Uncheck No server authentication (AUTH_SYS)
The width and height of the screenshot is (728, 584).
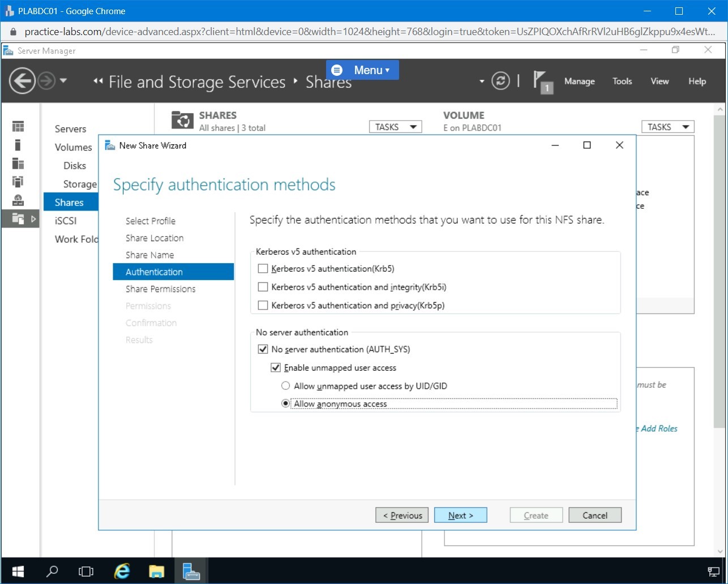(x=263, y=349)
